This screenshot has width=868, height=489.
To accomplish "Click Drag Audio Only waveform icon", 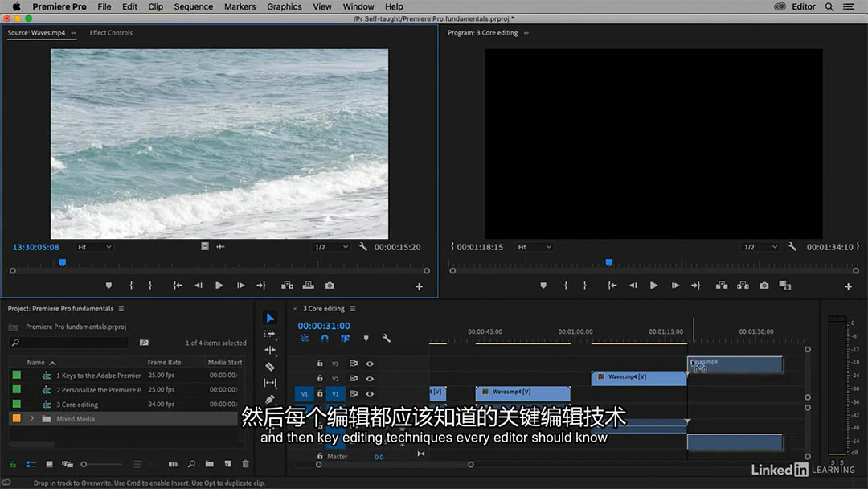I will [x=220, y=246].
